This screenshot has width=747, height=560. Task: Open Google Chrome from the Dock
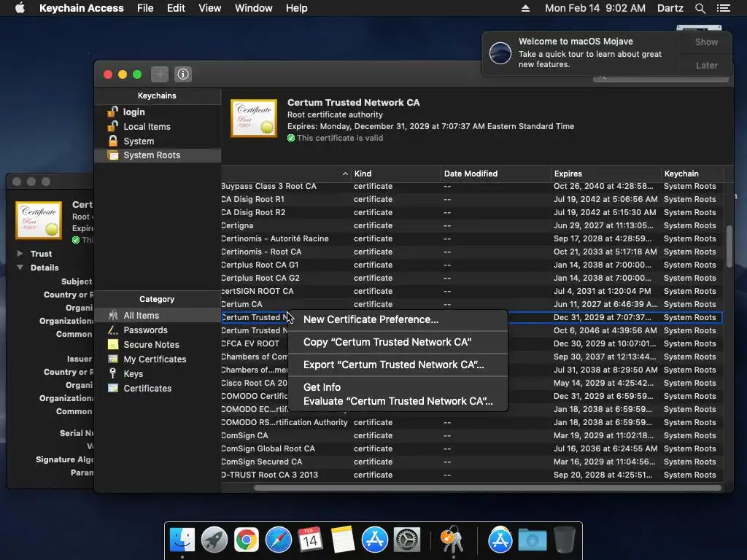coord(246,540)
